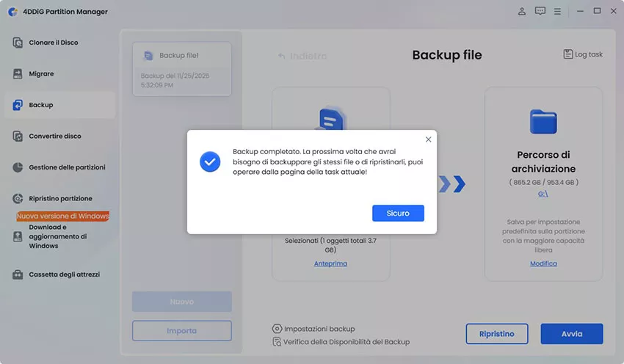This screenshot has height=364, width=624.
Task: Click the Avvia button
Action: pos(572,334)
